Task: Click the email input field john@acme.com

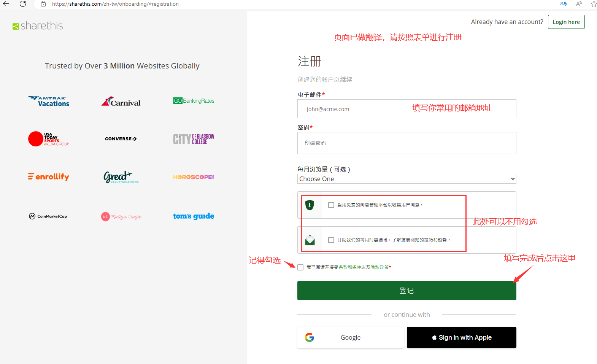Action: 407,109
